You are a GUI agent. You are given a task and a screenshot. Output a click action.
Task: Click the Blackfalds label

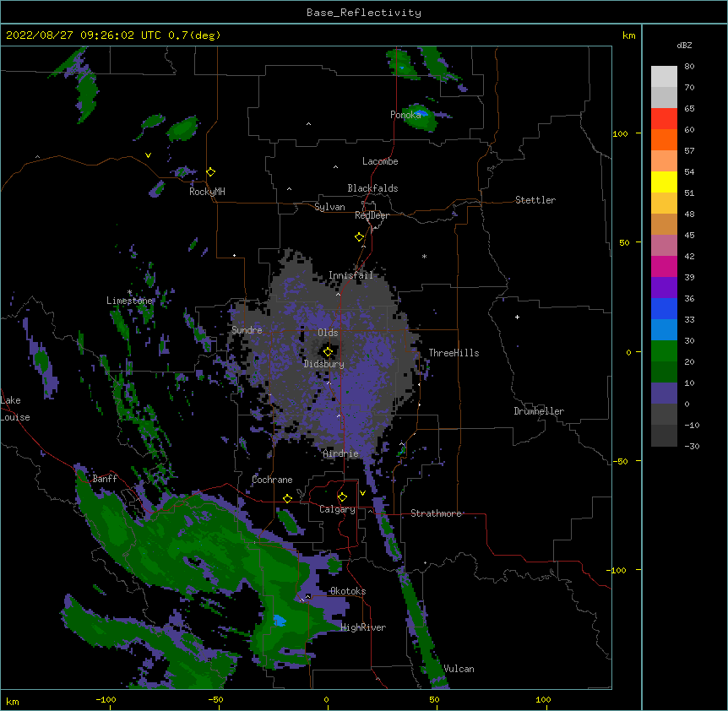coord(372,188)
